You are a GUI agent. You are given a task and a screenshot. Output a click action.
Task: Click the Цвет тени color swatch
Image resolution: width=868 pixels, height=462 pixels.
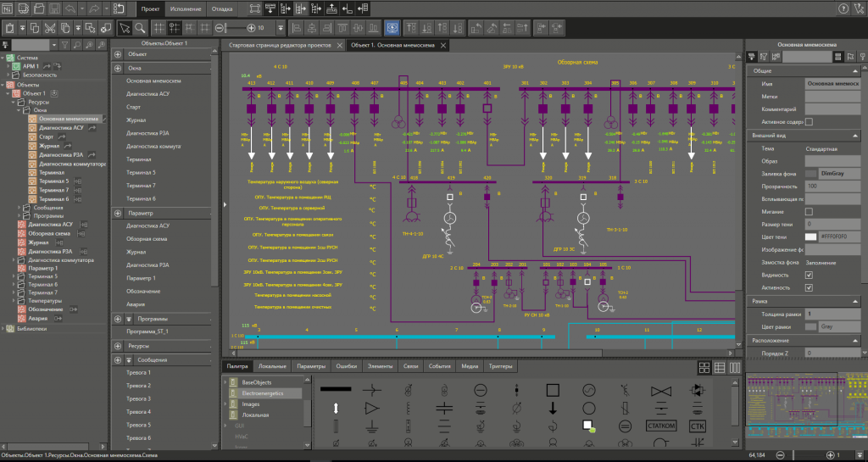pos(811,237)
